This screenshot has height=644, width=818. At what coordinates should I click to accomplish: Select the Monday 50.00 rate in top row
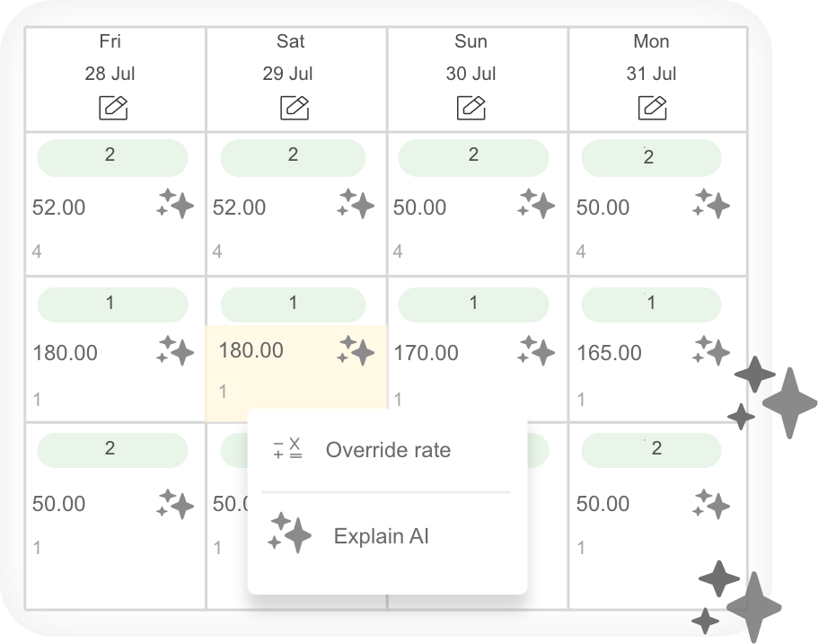coord(603,207)
